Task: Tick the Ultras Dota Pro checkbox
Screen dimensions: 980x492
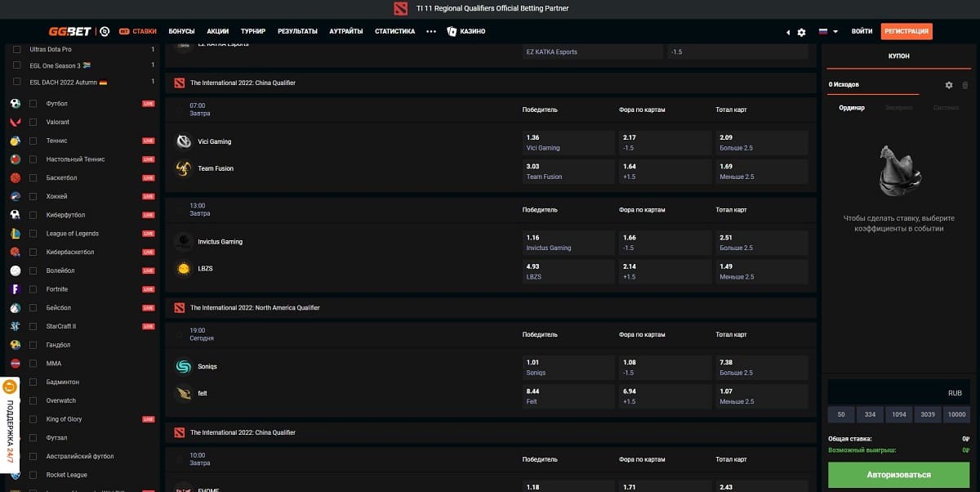Action: coord(17,50)
